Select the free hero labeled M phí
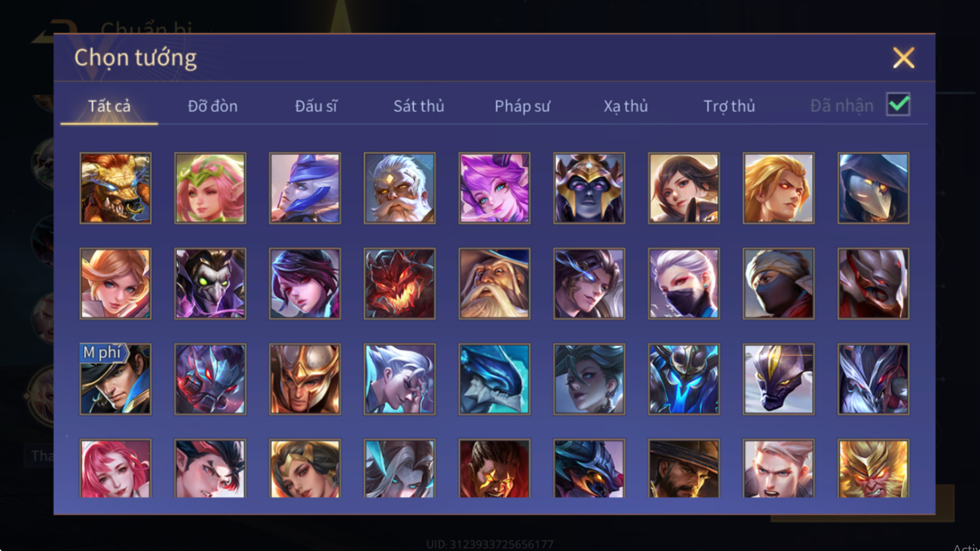This screenshot has width=980, height=551. (x=116, y=379)
